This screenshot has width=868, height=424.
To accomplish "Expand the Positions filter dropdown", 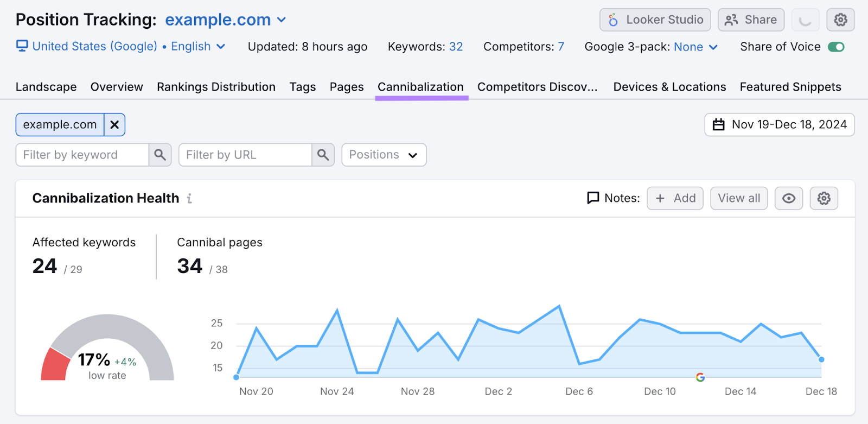I will (384, 155).
